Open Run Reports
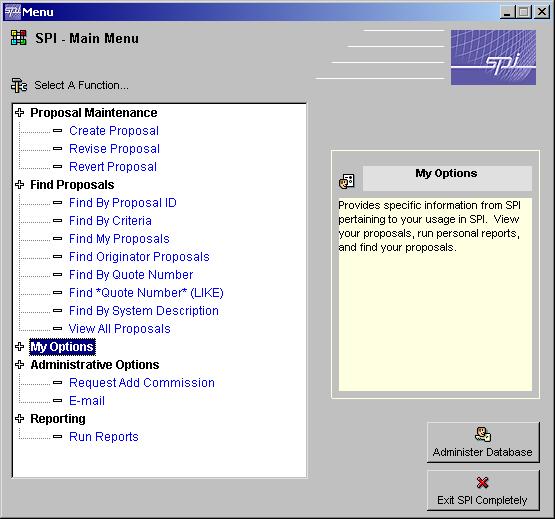The height and width of the screenshot is (519, 555). click(104, 437)
